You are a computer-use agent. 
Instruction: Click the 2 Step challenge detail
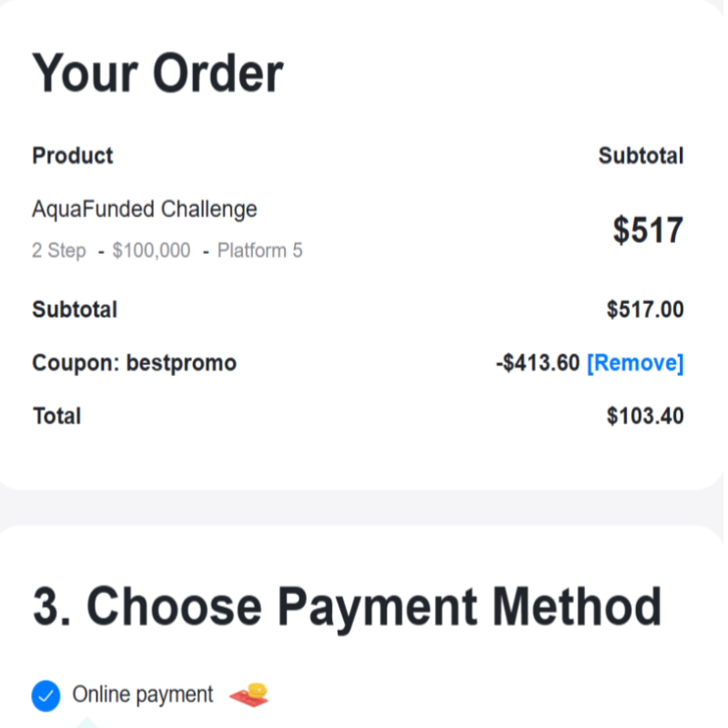tap(59, 251)
